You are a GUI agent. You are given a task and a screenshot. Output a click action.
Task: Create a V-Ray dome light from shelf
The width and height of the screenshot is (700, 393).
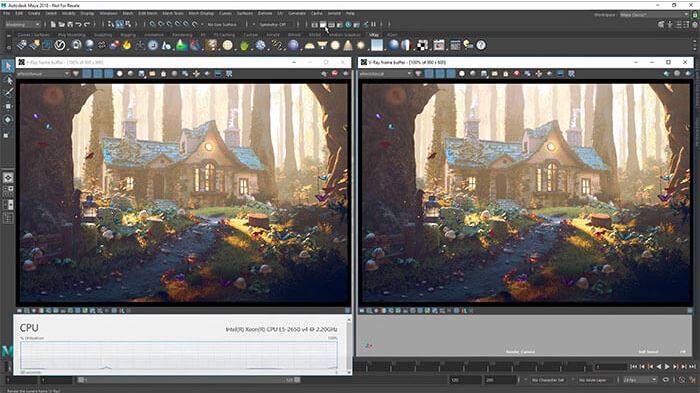(309, 46)
